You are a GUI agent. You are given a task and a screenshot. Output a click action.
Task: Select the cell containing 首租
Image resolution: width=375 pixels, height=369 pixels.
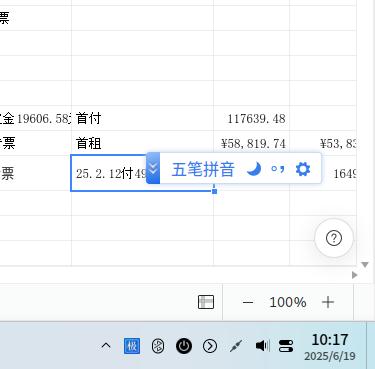tap(142, 143)
